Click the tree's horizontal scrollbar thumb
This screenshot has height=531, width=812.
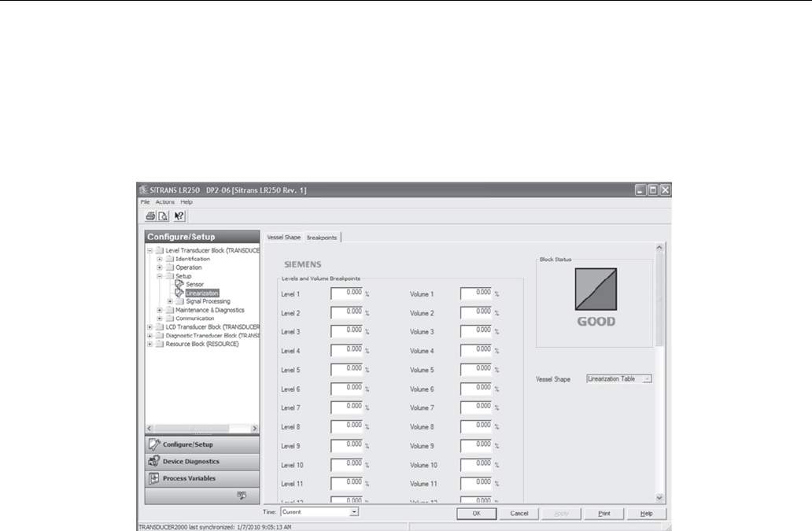coord(192,428)
